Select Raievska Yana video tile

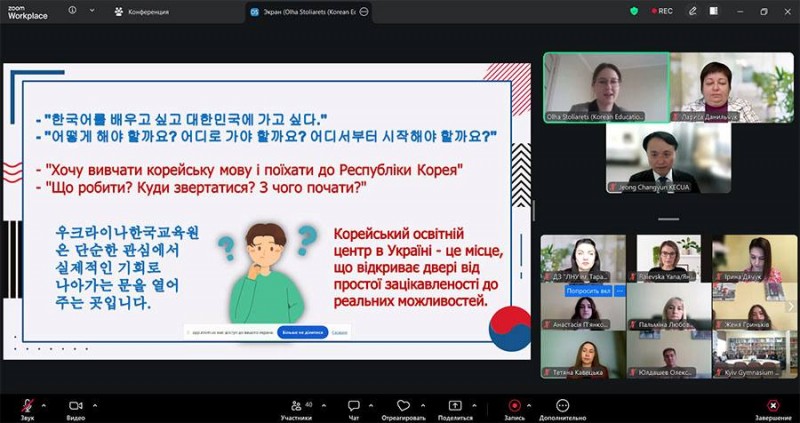[x=669, y=258]
